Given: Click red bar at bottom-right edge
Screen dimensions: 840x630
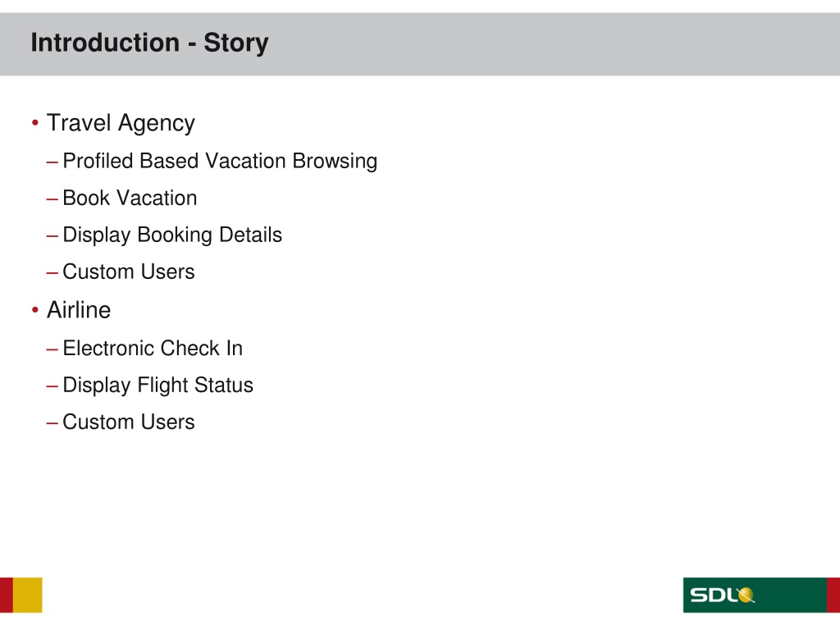Looking at the screenshot, I should tap(833, 595).
